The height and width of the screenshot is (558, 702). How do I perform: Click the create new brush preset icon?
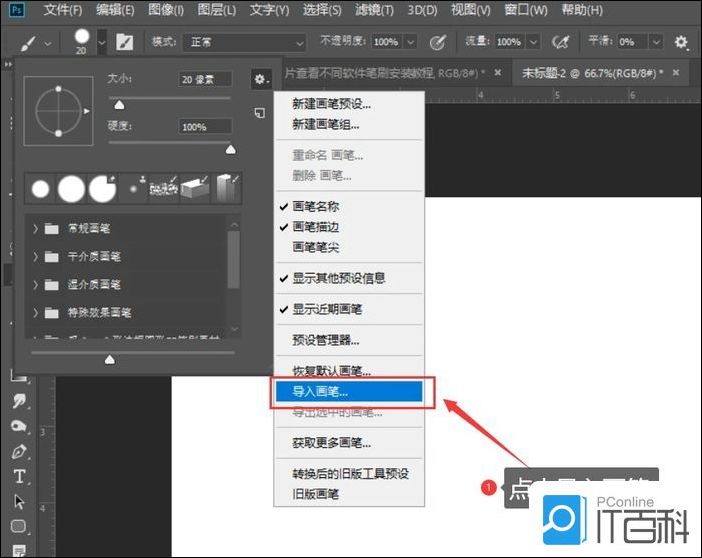[x=259, y=113]
